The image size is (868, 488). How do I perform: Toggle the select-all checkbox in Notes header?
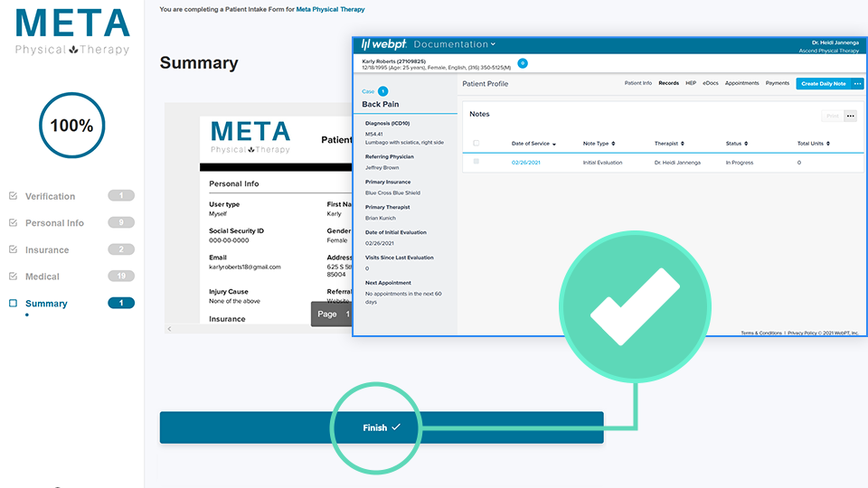[476, 144]
